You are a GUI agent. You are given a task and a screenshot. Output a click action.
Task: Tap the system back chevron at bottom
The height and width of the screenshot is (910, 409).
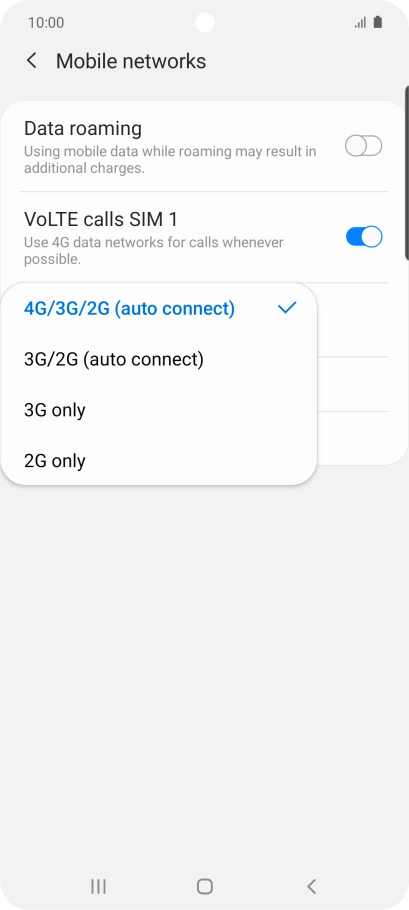tap(312, 886)
